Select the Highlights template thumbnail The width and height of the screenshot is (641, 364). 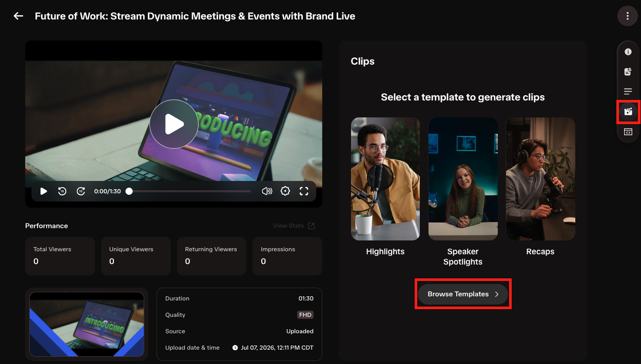tap(385, 179)
